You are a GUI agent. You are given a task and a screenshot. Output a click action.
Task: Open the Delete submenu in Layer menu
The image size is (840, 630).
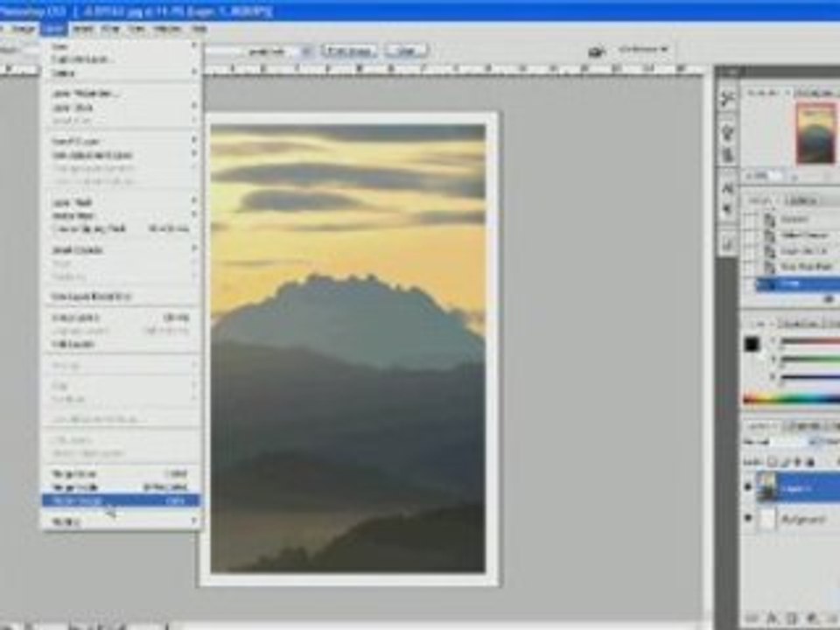click(121, 73)
